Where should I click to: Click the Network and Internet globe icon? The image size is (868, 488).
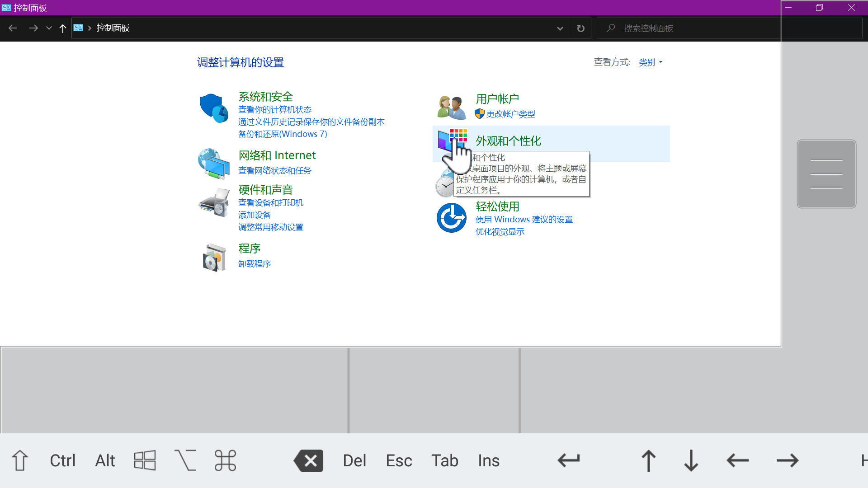coord(214,164)
